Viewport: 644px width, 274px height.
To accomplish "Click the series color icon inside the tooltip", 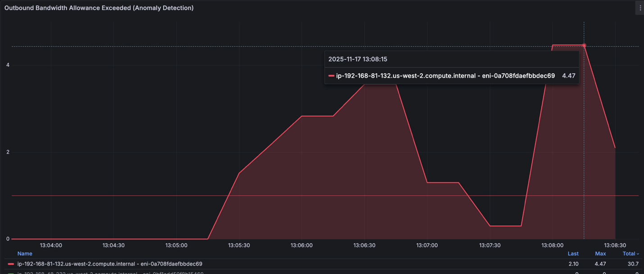I will click(x=331, y=76).
